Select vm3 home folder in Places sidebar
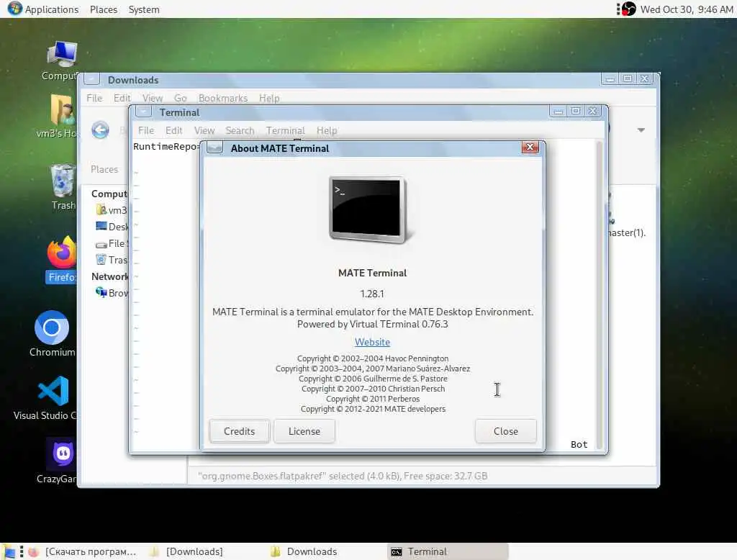The width and height of the screenshot is (737, 560). tap(112, 209)
